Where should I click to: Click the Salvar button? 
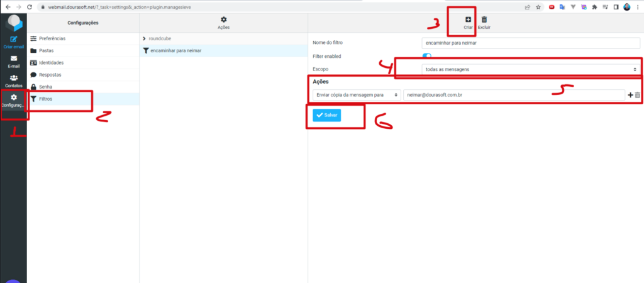coord(327,115)
